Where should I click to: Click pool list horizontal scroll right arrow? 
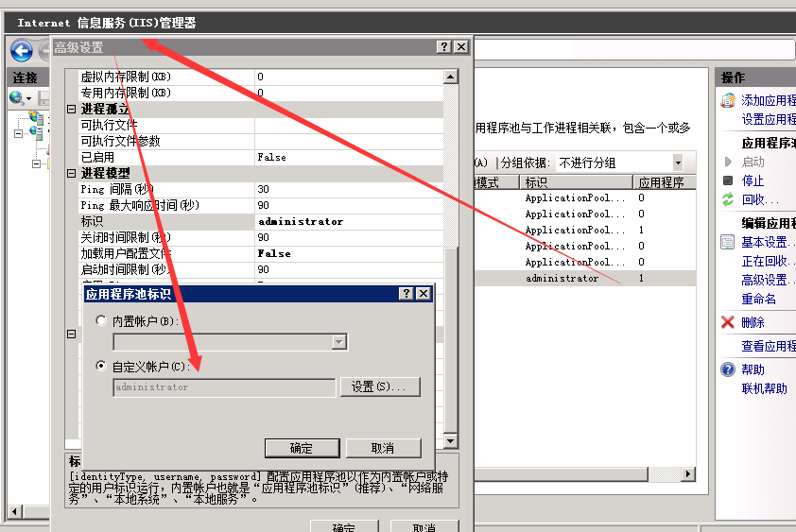[x=688, y=474]
